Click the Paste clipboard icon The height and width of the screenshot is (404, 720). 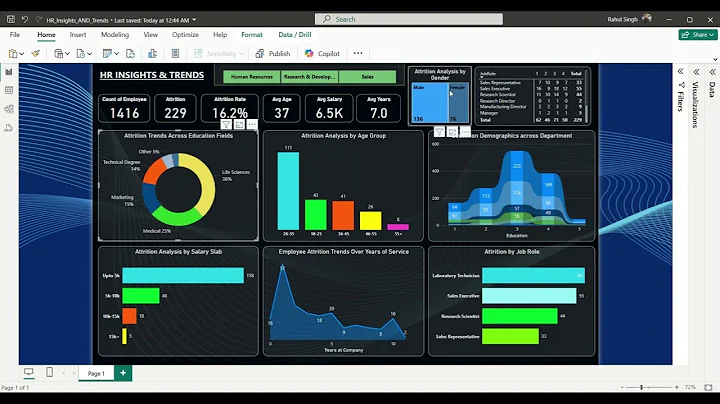[x=13, y=54]
